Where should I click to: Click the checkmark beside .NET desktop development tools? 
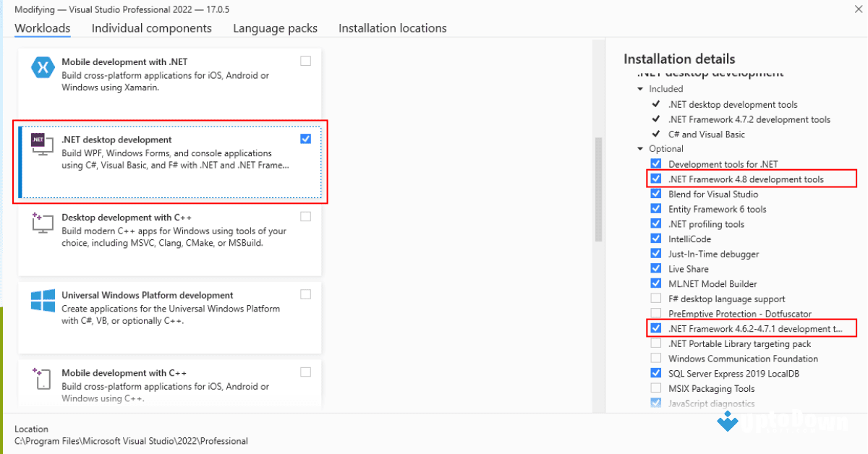655,104
